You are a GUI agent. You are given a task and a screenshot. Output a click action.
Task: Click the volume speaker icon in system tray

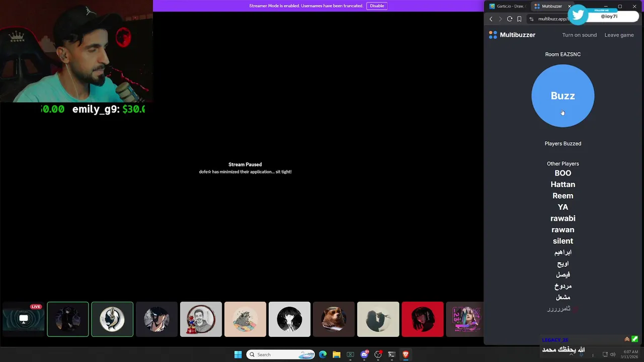pos(613,354)
